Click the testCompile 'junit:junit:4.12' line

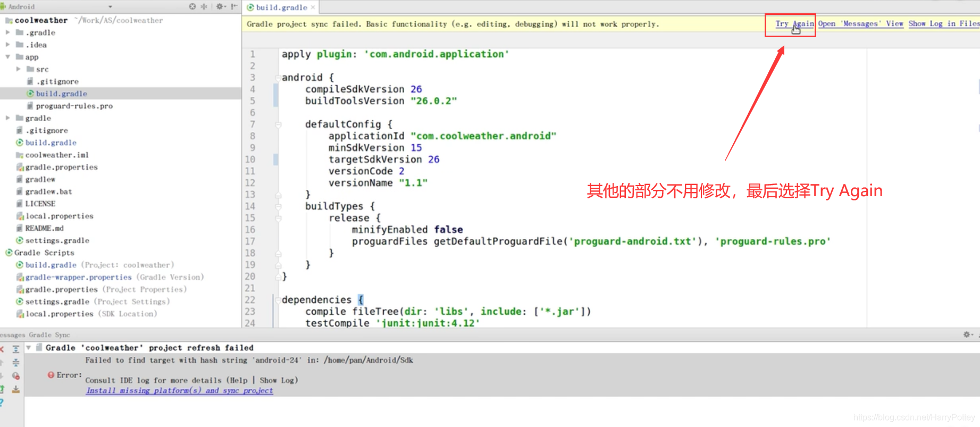tap(392, 323)
